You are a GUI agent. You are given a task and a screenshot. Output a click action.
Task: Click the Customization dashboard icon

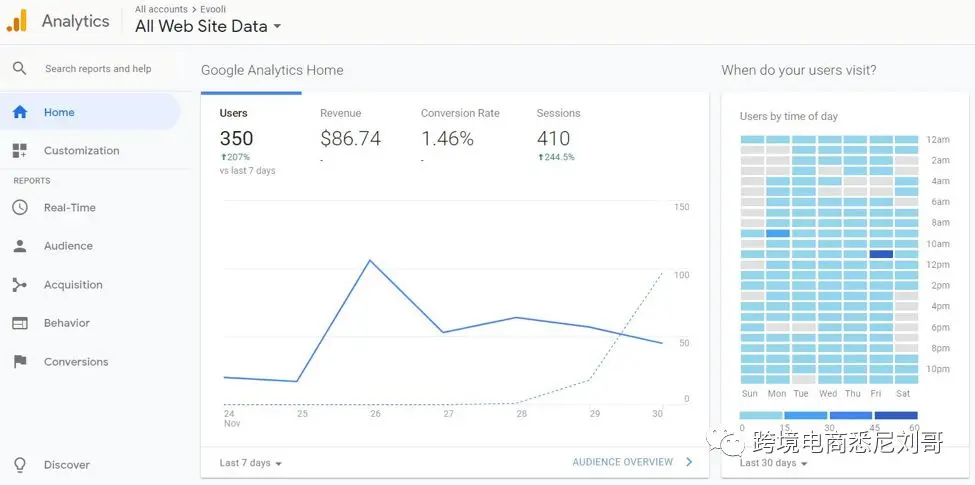point(20,151)
